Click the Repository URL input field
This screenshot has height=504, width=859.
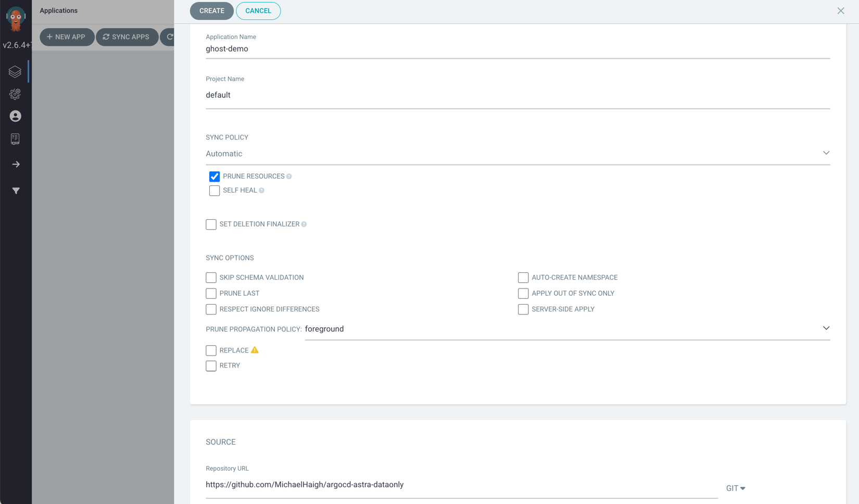[461, 485]
